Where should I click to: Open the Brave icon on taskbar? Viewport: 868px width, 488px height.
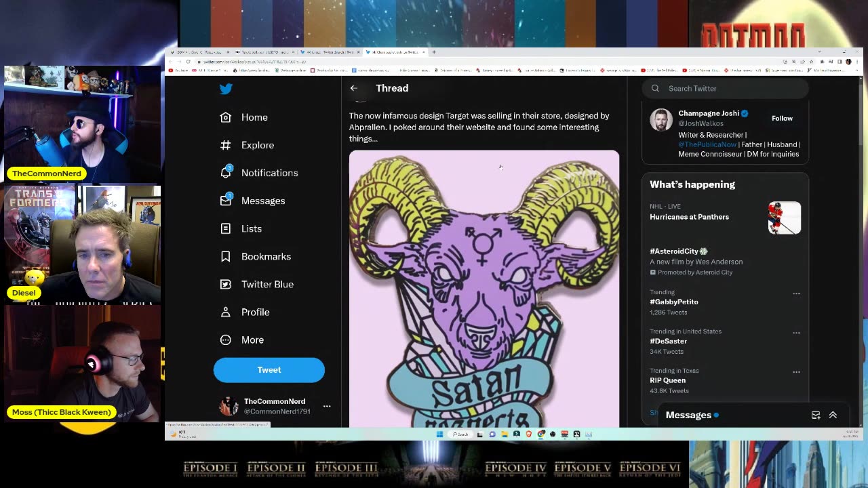click(x=528, y=434)
